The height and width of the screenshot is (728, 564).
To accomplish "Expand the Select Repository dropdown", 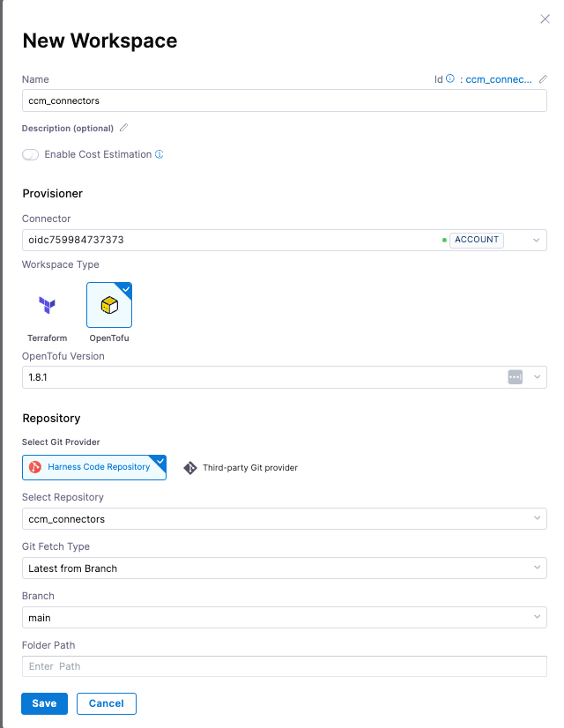I will (536, 519).
